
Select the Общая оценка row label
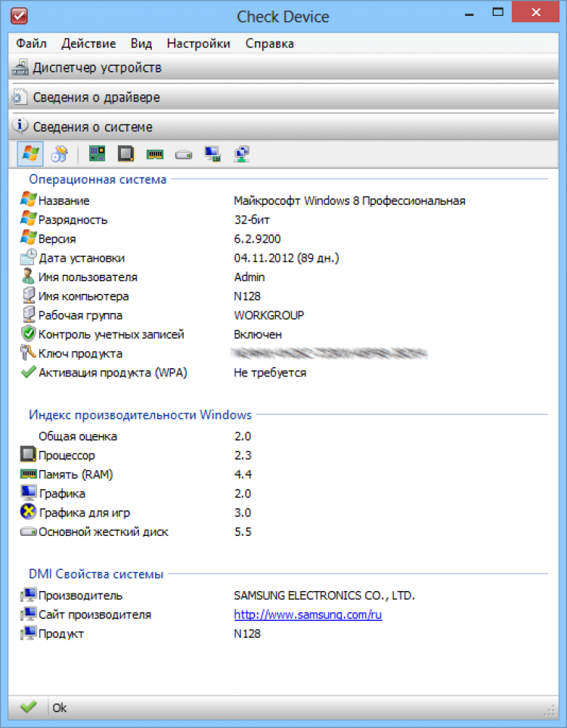[x=78, y=436]
